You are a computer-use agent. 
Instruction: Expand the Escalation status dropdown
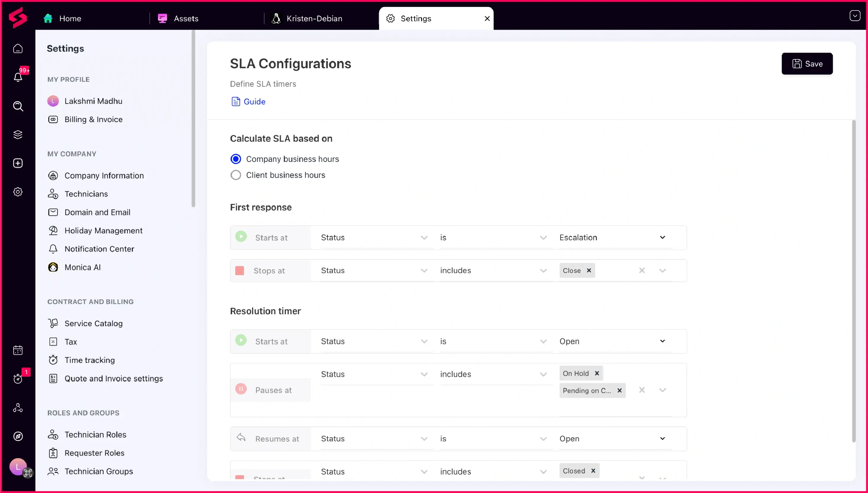pyautogui.click(x=662, y=237)
